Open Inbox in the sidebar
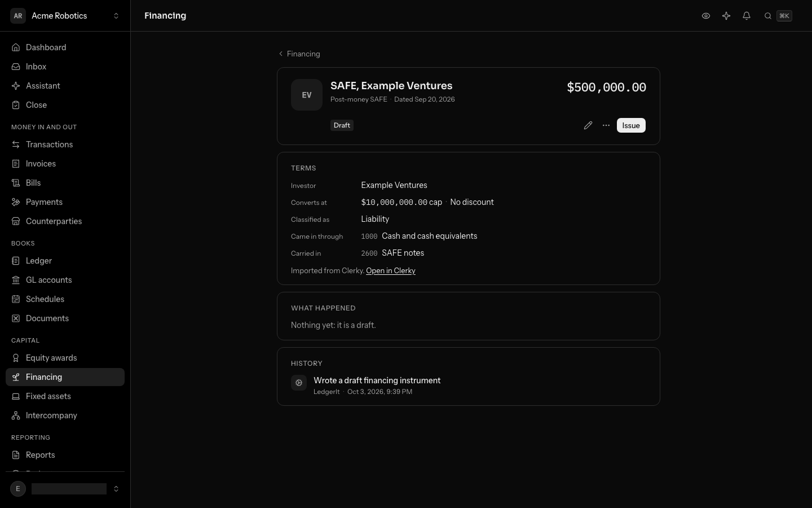The height and width of the screenshot is (508, 812). tap(65, 67)
